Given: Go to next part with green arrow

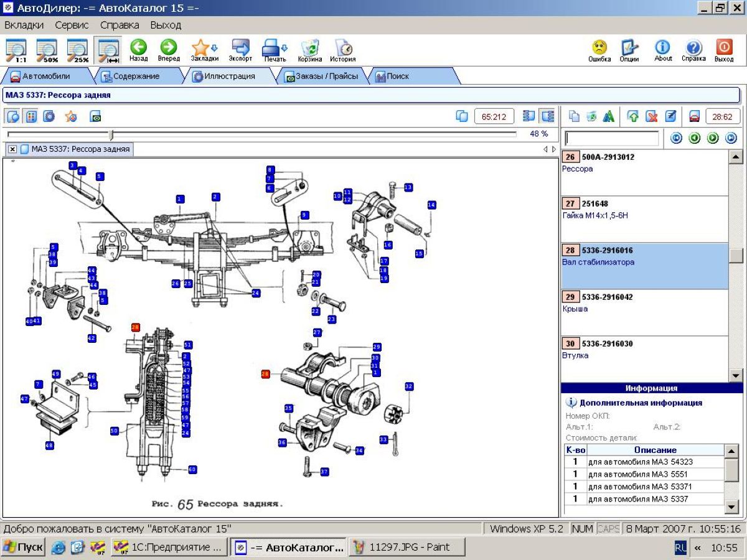Looking at the screenshot, I should click(x=713, y=138).
